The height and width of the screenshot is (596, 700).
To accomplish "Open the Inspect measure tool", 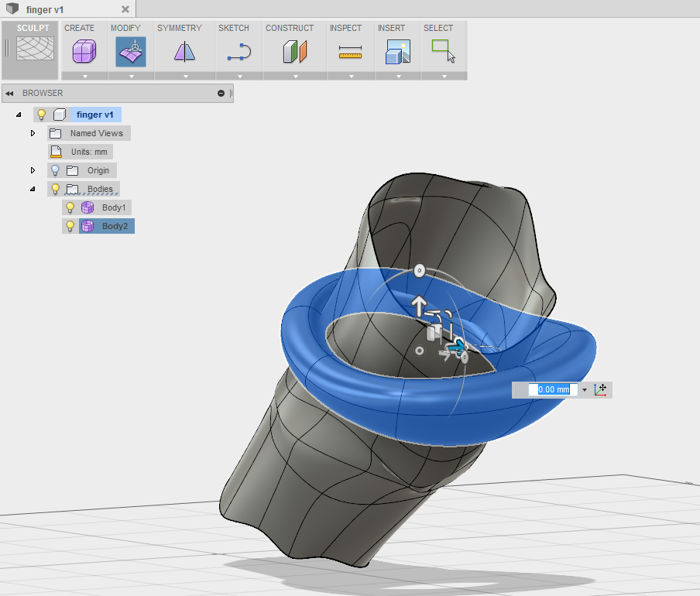I will [x=350, y=52].
